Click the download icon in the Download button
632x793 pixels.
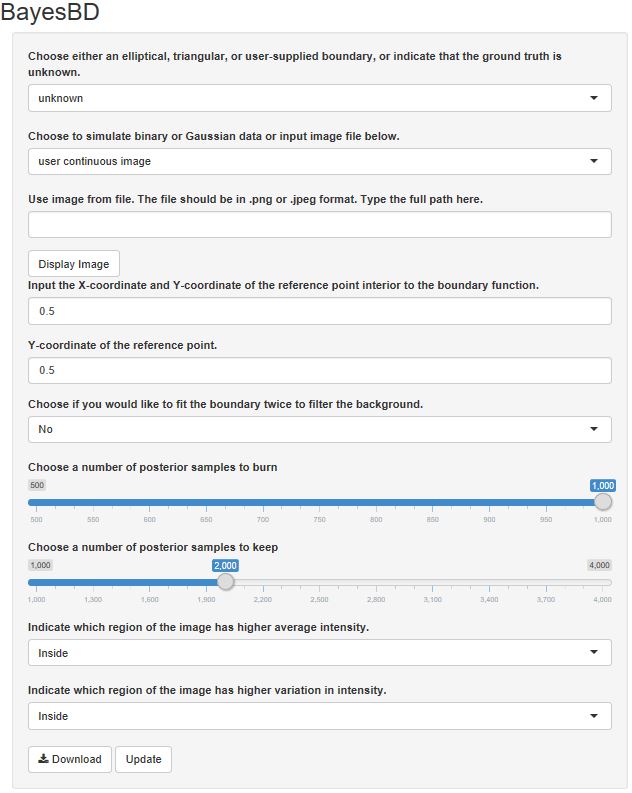(x=44, y=759)
